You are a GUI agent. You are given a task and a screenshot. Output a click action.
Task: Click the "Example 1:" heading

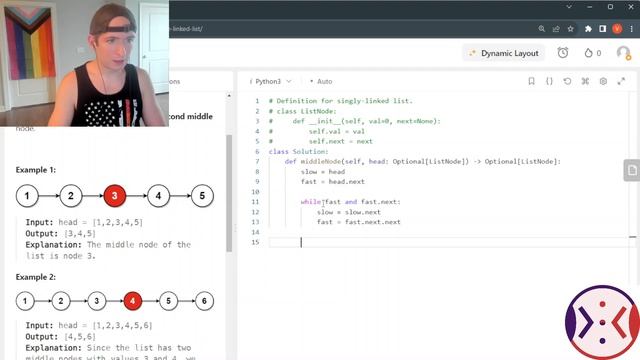point(36,170)
